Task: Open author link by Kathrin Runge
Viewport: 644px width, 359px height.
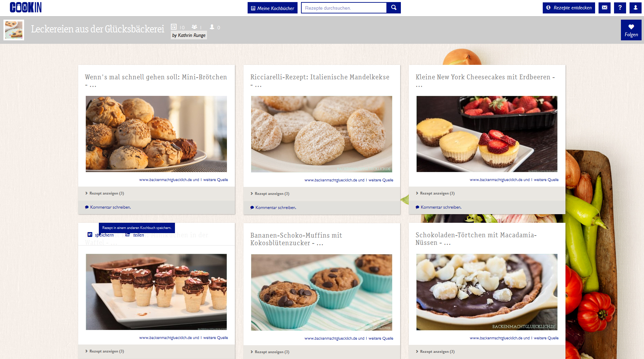Action: click(189, 35)
